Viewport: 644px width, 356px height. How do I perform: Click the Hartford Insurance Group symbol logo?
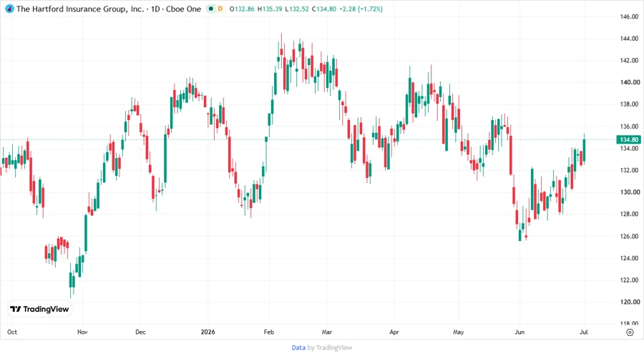coord(9,9)
